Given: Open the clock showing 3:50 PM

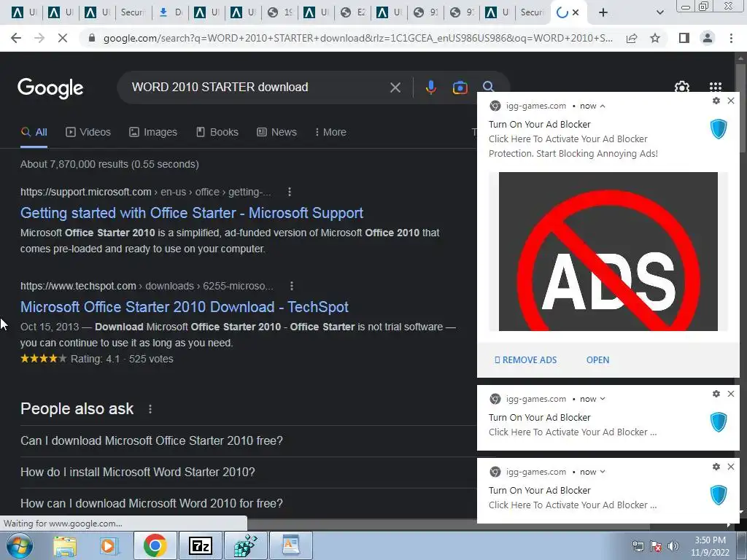Looking at the screenshot, I should click(710, 546).
